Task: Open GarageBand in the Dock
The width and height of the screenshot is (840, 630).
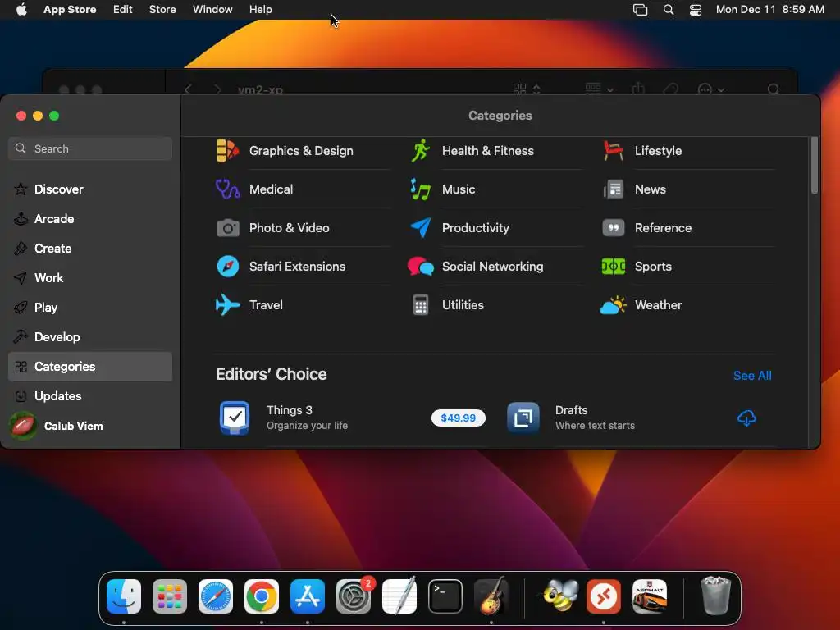Action: 491,596
